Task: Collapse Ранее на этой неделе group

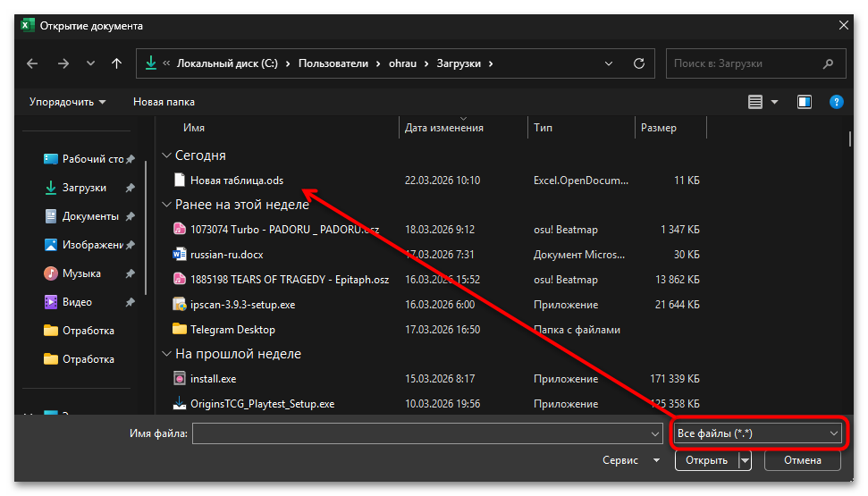Action: pyautogui.click(x=166, y=205)
